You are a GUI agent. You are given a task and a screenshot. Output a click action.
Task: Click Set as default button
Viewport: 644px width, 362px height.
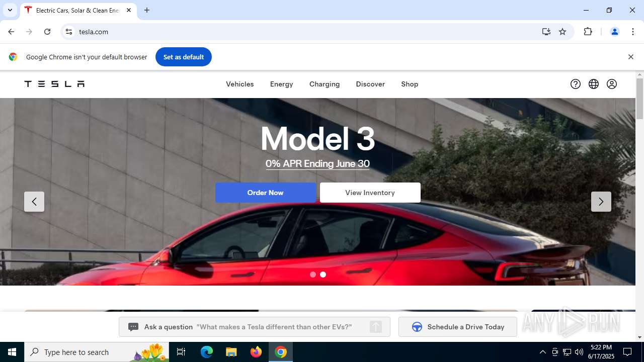click(184, 57)
